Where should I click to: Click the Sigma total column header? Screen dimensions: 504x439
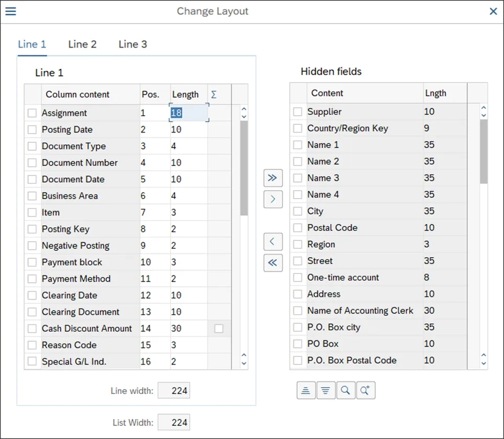tap(214, 95)
